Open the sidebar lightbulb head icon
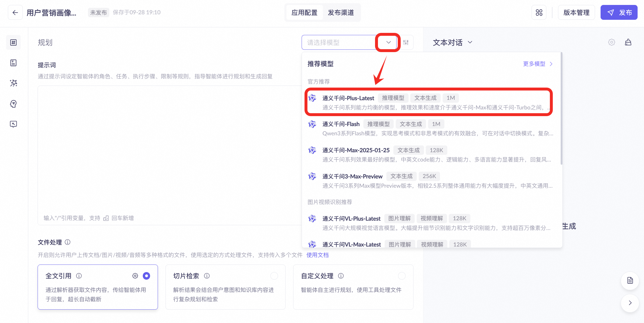The width and height of the screenshot is (644, 323). tap(13, 104)
